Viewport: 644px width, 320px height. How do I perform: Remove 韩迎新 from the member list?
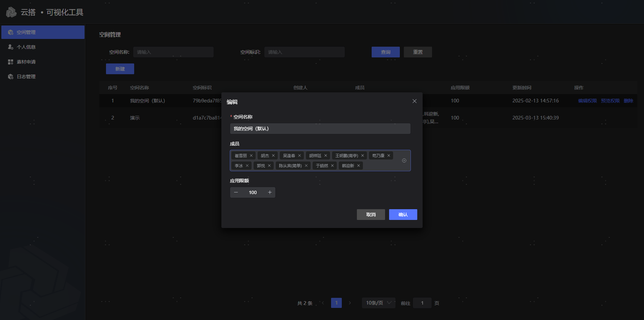(359, 166)
